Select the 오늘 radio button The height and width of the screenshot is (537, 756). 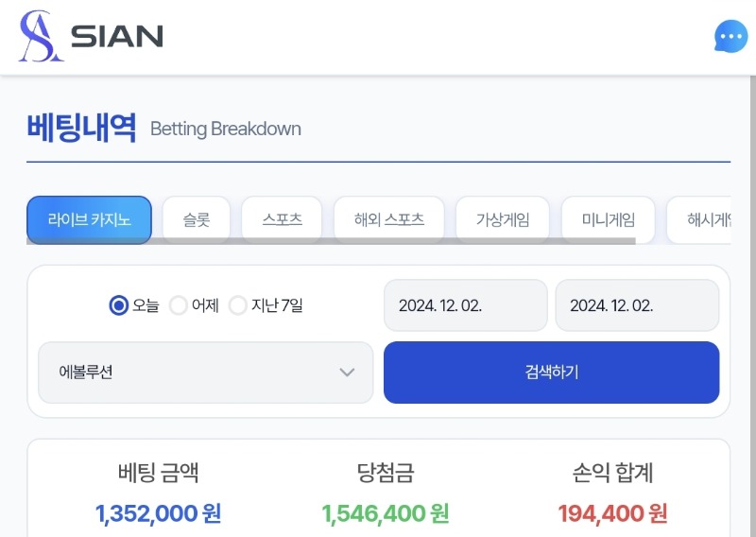(x=119, y=305)
